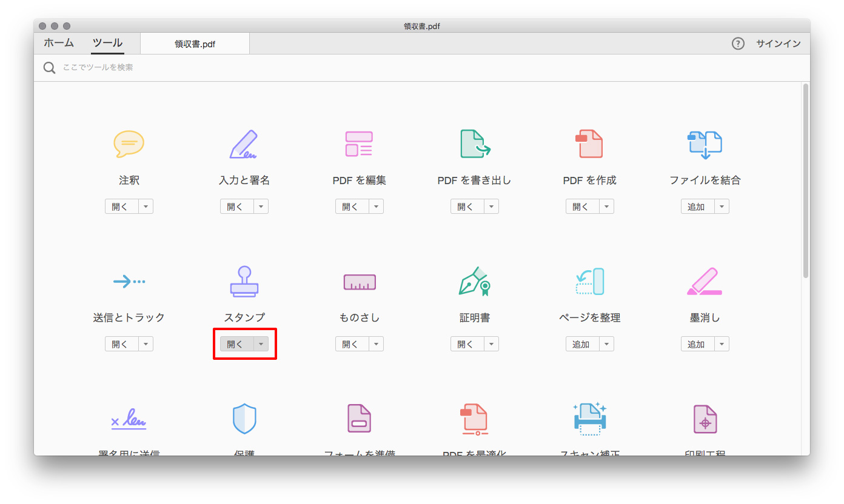This screenshot has height=504, width=844.
Task: Select the Certificates (証明書) pen nib icon
Action: click(474, 282)
